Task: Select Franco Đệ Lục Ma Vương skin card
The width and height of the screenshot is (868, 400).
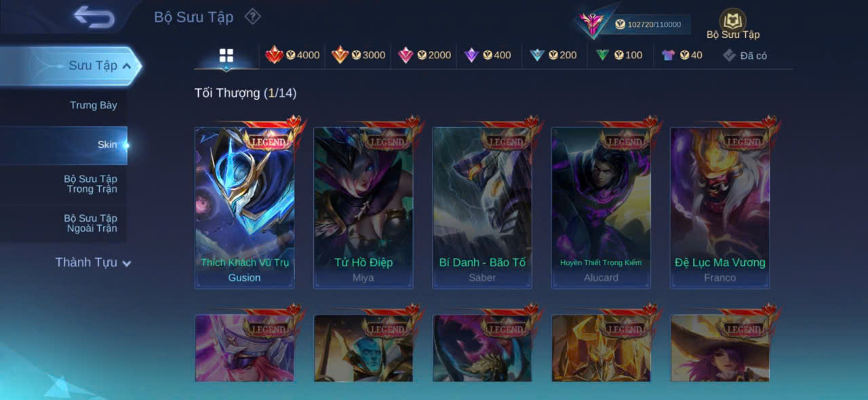Action: (720, 208)
